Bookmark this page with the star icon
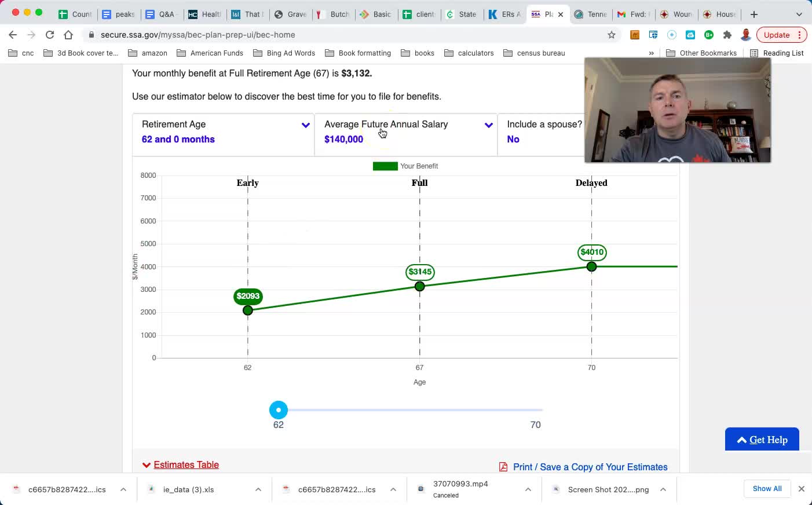This screenshot has height=505, width=812. tap(612, 35)
